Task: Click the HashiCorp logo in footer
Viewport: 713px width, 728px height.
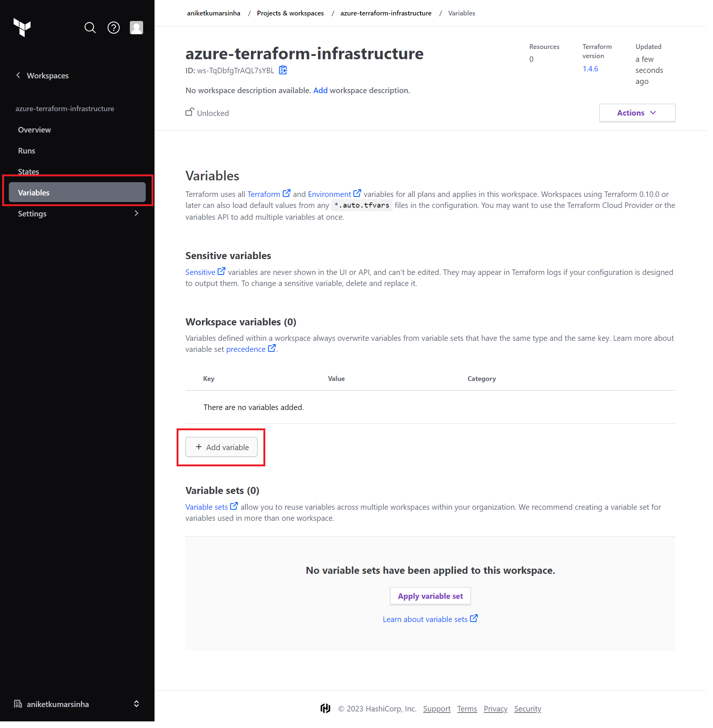Action: click(x=326, y=709)
